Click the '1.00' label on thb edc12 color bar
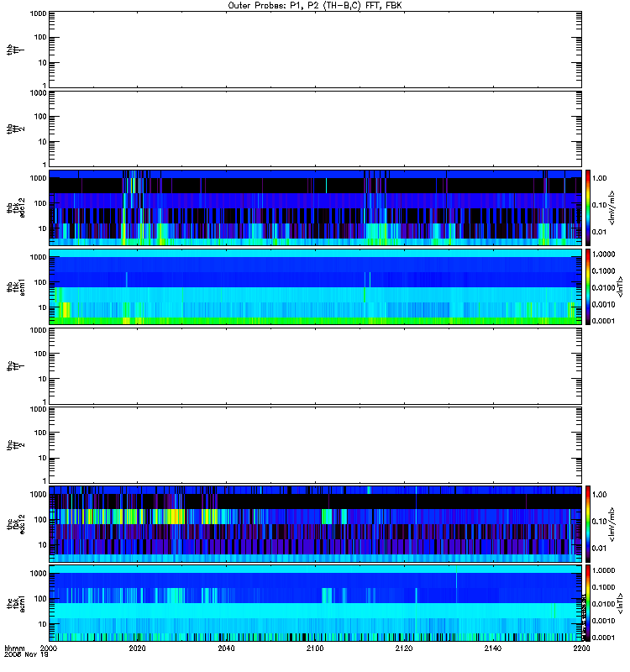 coord(600,178)
